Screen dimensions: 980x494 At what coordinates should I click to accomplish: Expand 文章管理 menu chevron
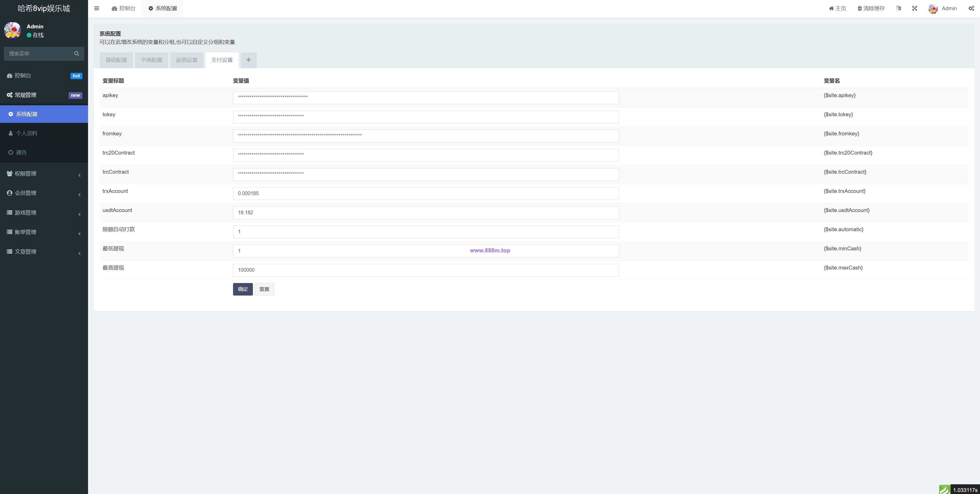(x=80, y=253)
